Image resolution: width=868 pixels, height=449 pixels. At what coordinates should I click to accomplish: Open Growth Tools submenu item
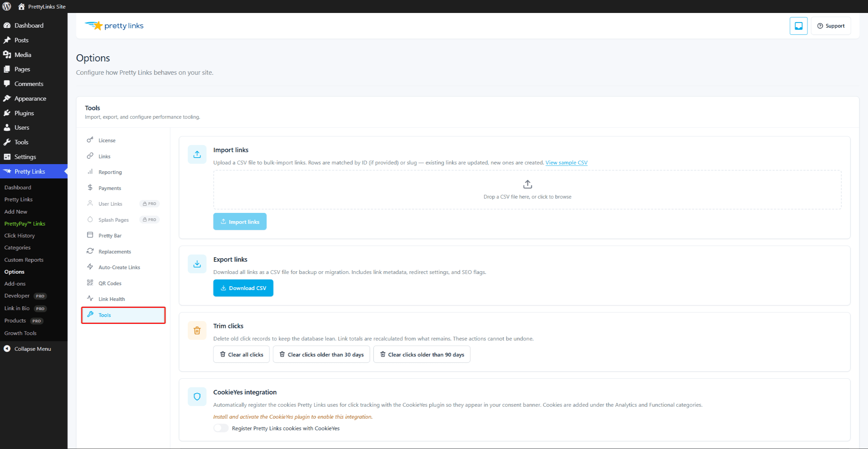(x=20, y=333)
